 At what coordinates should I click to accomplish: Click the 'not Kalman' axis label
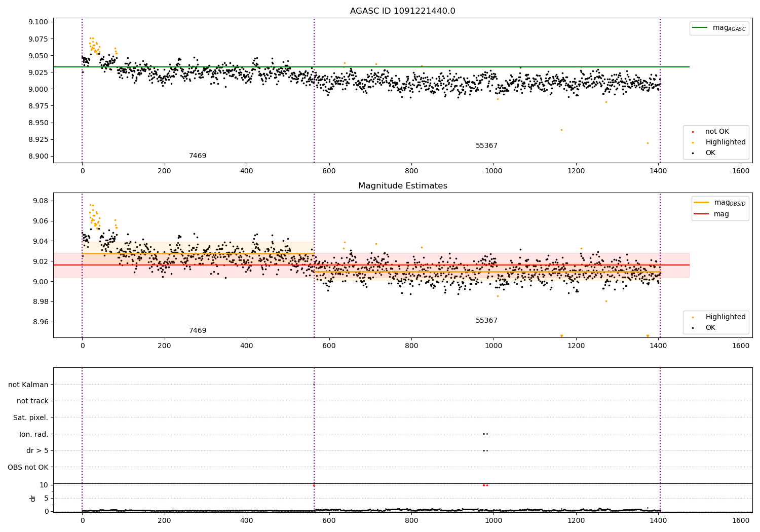coord(28,385)
